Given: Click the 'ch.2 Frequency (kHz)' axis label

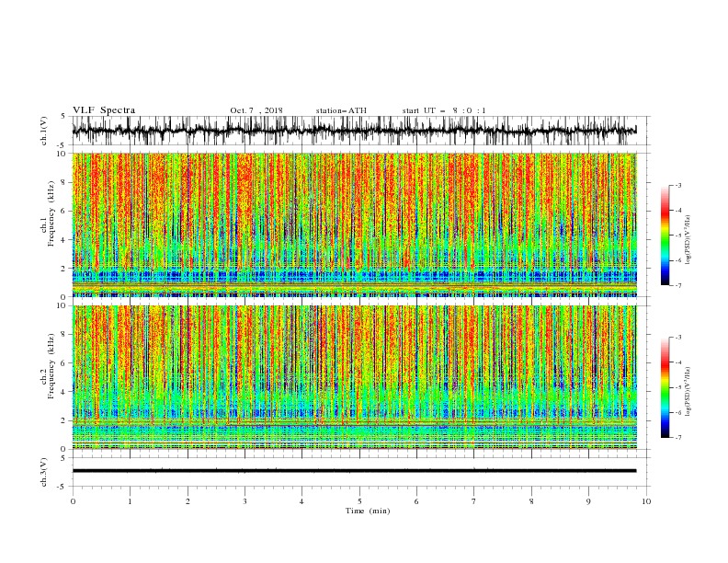Looking at the screenshot, I should 47,365.
